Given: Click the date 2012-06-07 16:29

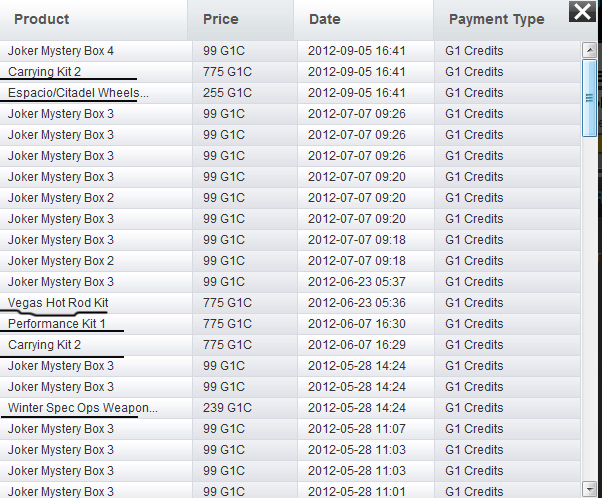Looking at the screenshot, I should [x=357, y=345].
